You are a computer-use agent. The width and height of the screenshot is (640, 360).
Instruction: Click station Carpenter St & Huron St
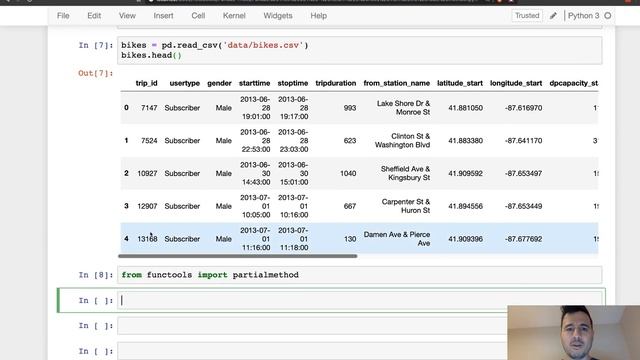406,206
